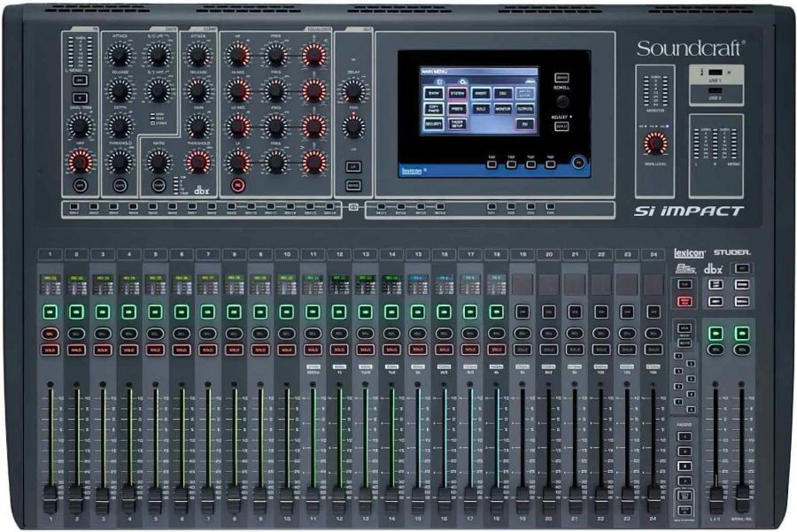
Task: Select channel 2 with its SEL button
Action: coord(76,334)
